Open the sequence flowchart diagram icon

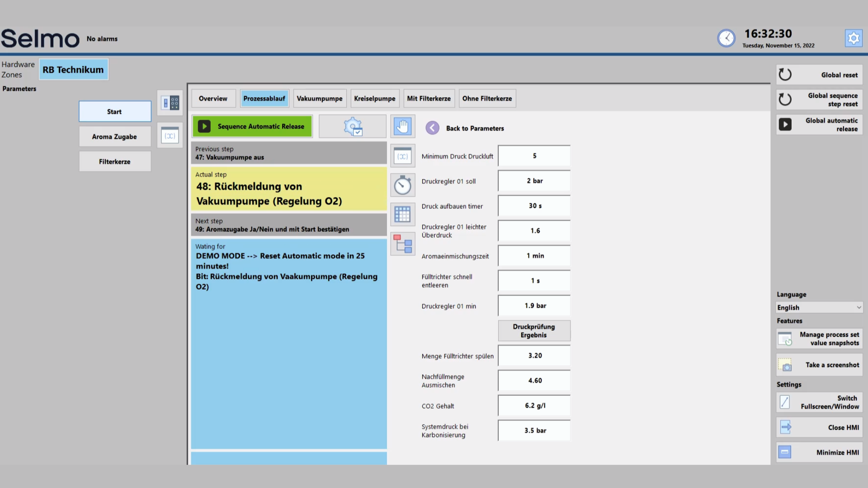pyautogui.click(x=402, y=244)
